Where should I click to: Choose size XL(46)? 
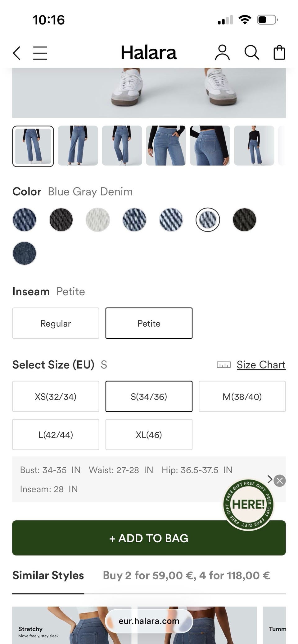click(149, 434)
